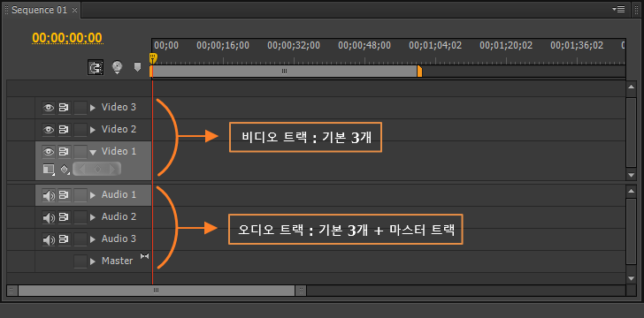Click 00;01;20;02 on the time ruler

click(506, 46)
